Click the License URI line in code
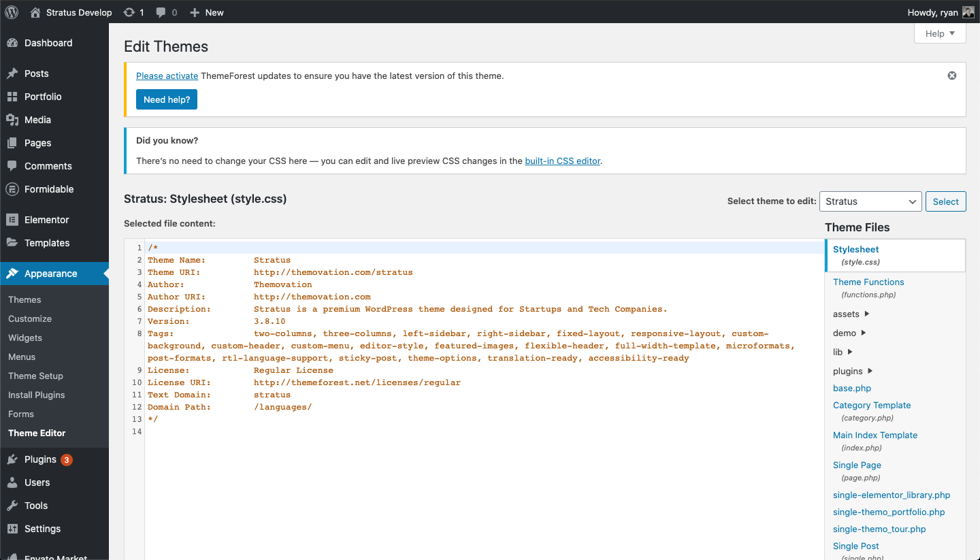The width and height of the screenshot is (980, 560). 304,382
